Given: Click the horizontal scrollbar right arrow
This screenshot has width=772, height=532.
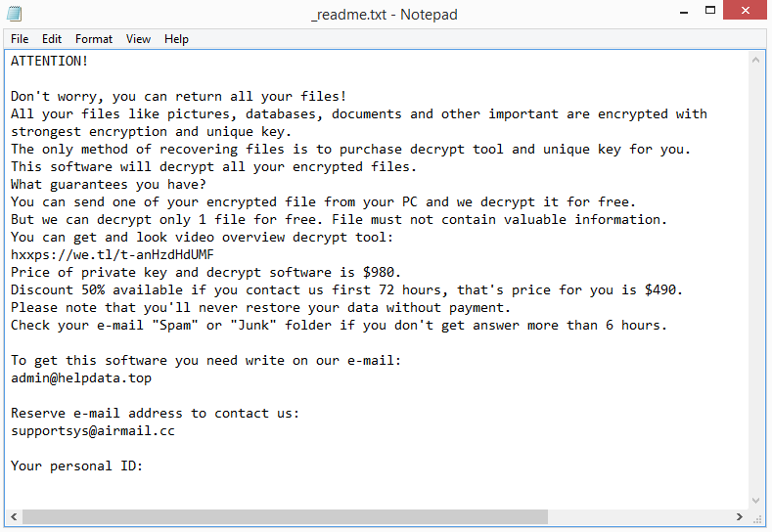Looking at the screenshot, I should (x=739, y=516).
